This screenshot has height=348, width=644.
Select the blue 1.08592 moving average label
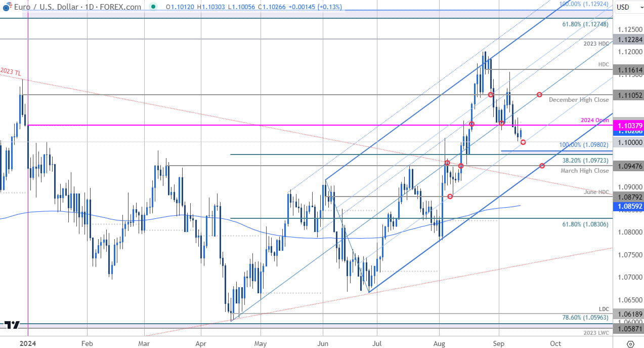628,207
